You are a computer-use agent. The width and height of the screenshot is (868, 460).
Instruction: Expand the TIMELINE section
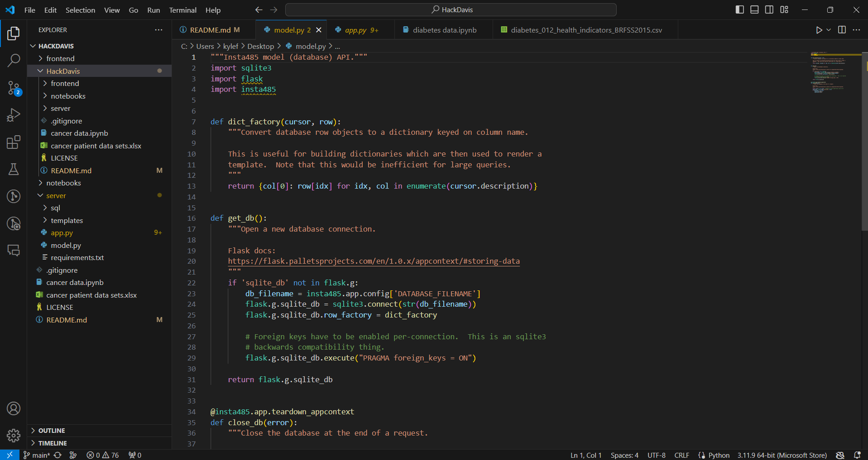(53, 443)
